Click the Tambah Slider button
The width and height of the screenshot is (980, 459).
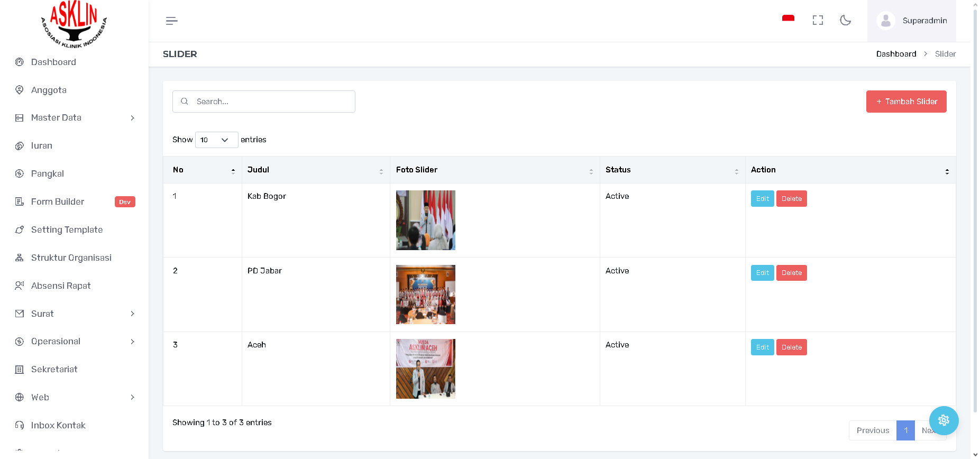pos(906,102)
